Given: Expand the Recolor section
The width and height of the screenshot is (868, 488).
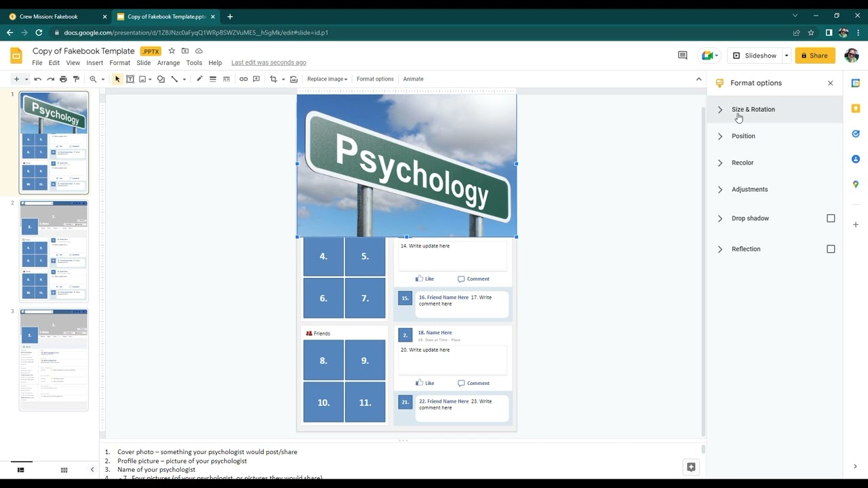Looking at the screenshot, I should click(742, 163).
